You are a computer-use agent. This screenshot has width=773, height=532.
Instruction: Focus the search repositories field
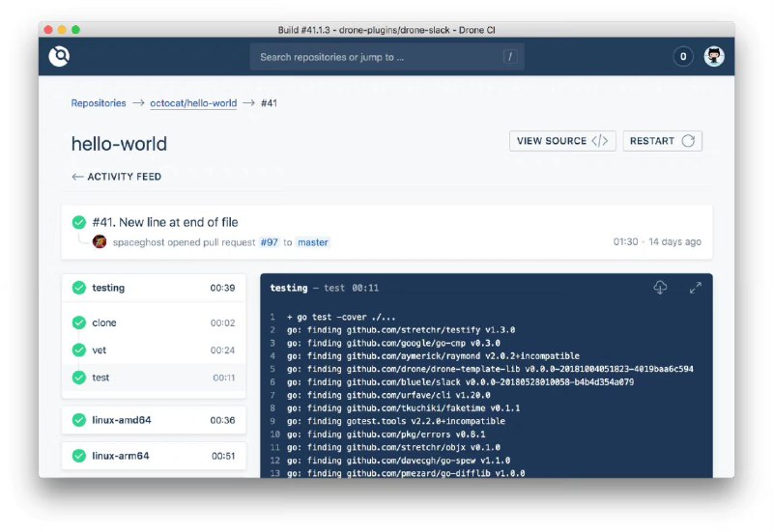point(377,57)
